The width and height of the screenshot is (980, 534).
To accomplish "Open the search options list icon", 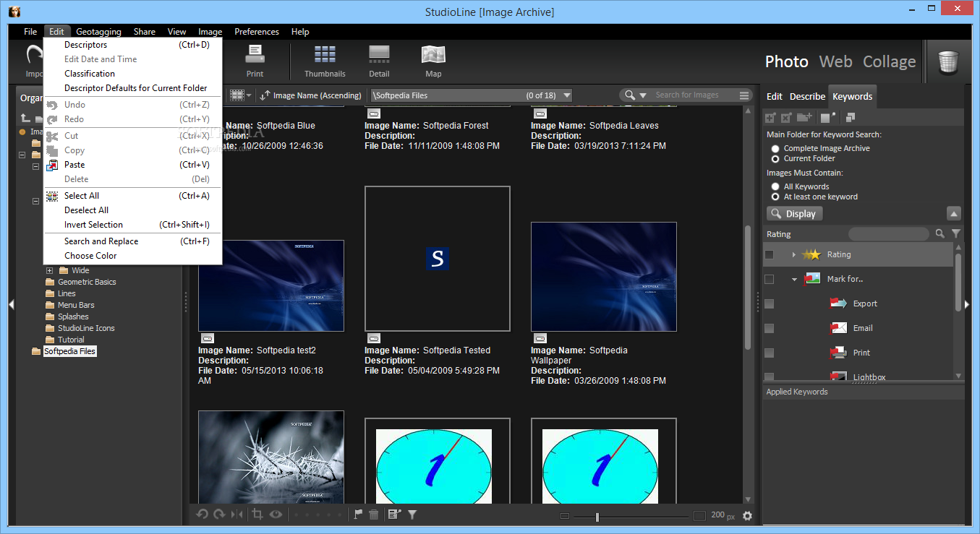I will [744, 95].
